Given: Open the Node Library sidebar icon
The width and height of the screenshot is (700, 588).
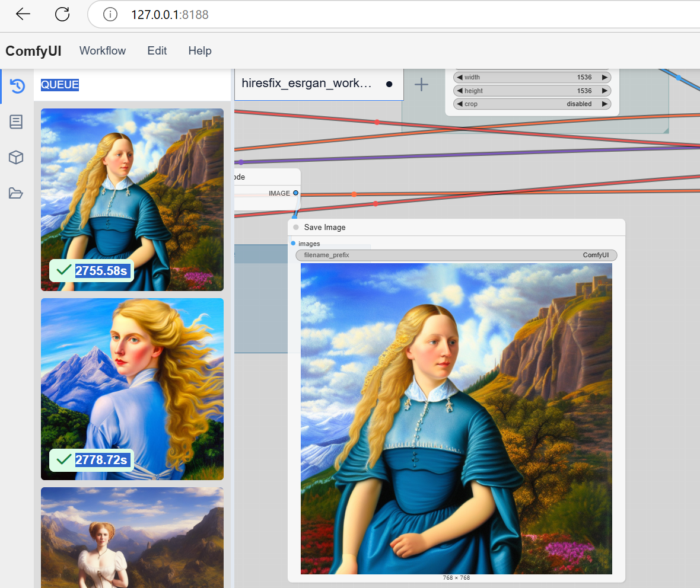Looking at the screenshot, I should pos(16,122).
